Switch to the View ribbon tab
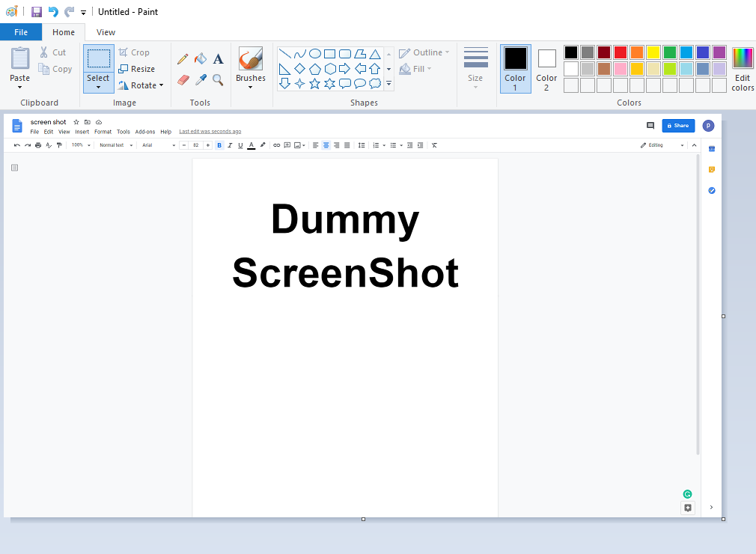Image resolution: width=756 pixels, height=554 pixels. 106,32
